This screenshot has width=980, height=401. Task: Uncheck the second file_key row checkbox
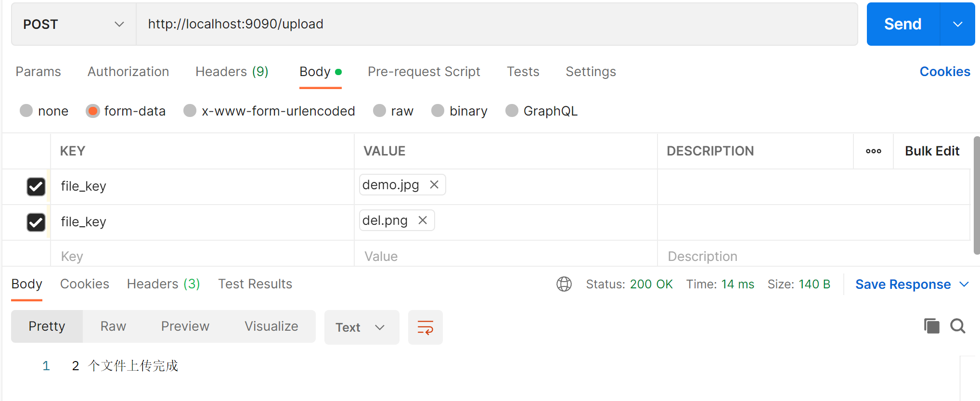pos(36,222)
